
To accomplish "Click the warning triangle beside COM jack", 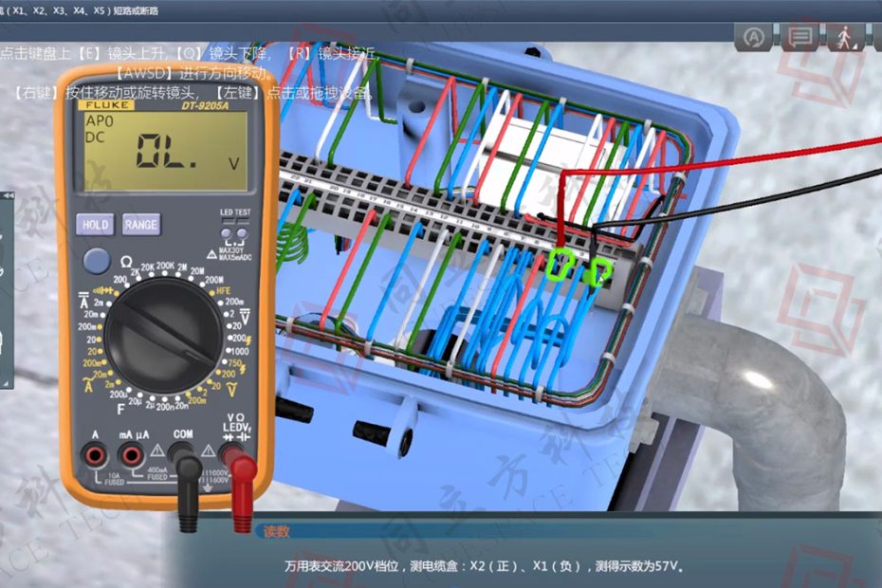I will (209, 450).
